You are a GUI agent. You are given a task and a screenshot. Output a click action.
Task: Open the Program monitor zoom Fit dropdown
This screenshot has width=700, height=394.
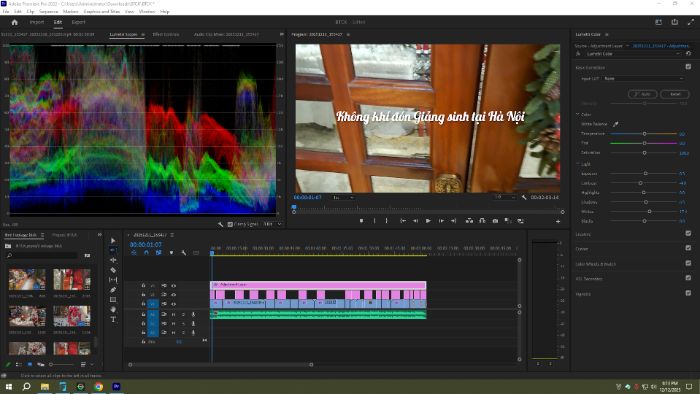(343, 197)
